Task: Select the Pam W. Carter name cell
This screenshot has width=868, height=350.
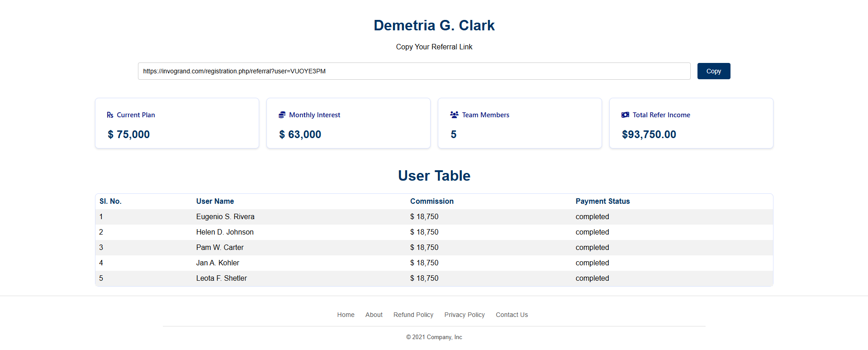Action: click(x=220, y=248)
